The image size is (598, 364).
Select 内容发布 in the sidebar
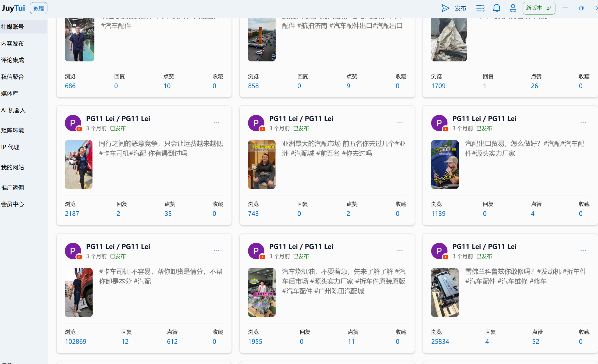click(13, 43)
